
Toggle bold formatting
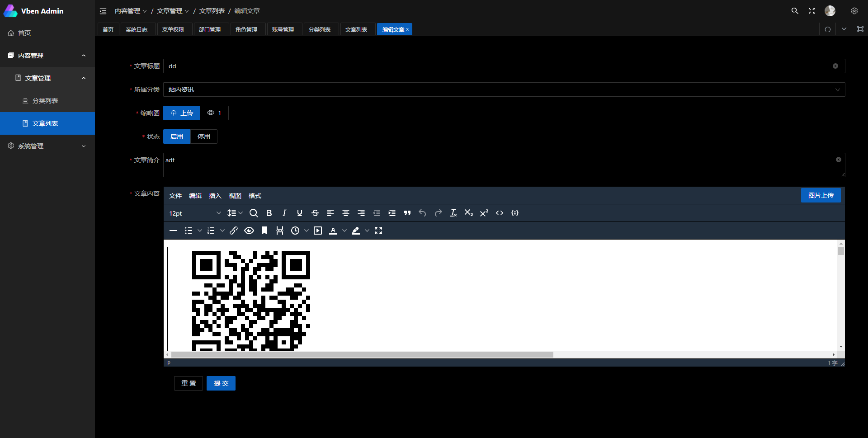[269, 213]
